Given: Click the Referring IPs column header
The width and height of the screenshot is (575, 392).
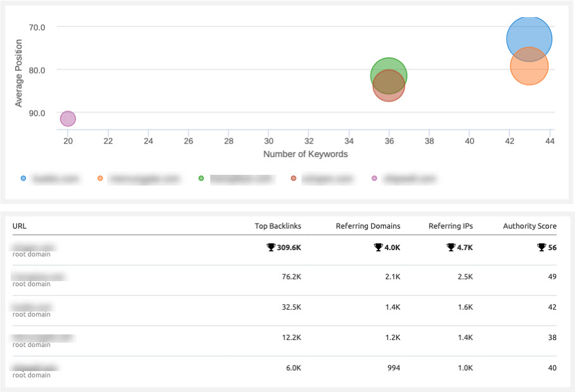Looking at the screenshot, I should 450,225.
